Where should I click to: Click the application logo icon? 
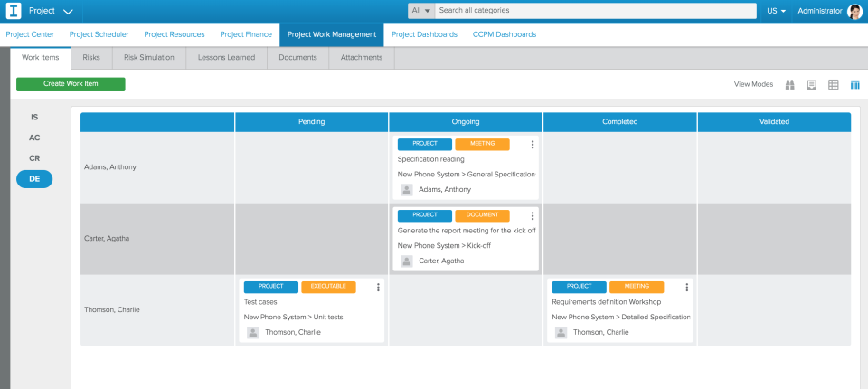pyautogui.click(x=14, y=11)
